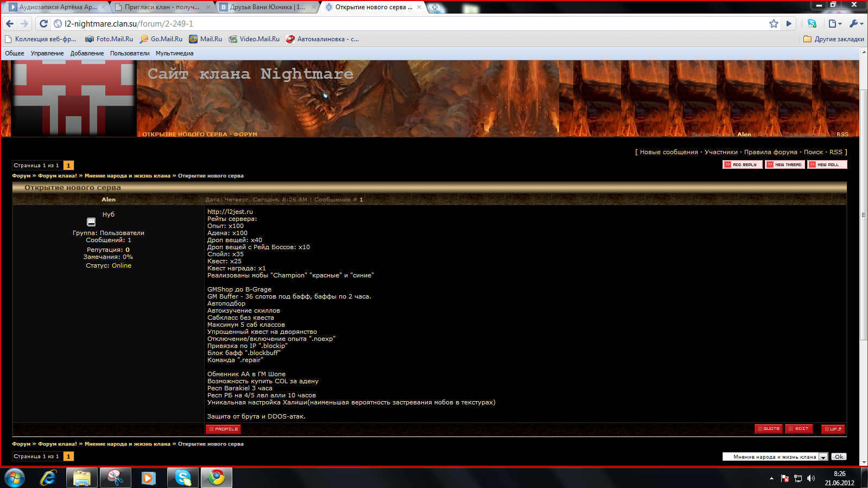Image resolution: width=868 pixels, height=488 pixels.
Task: Launch Internet Explorer from the taskbar
Action: point(48,478)
